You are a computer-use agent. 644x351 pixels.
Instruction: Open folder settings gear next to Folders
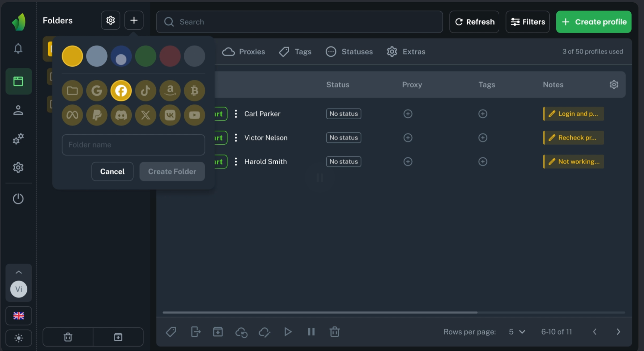(x=111, y=20)
